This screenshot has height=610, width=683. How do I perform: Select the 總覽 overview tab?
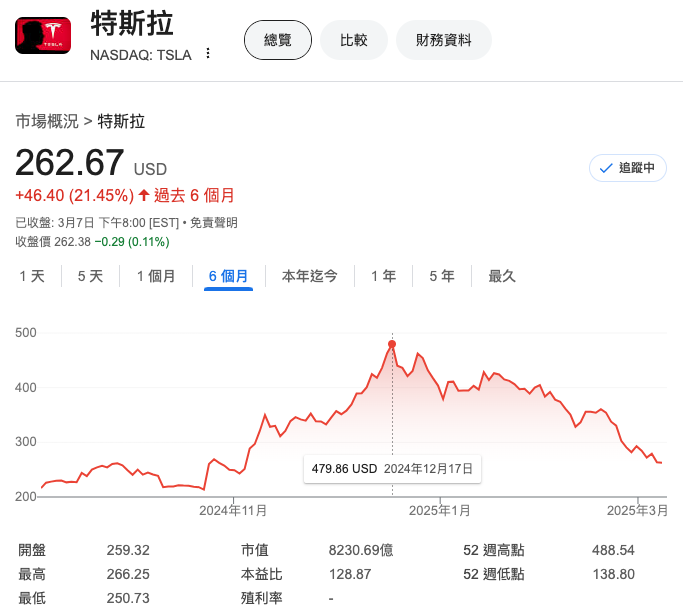point(278,40)
